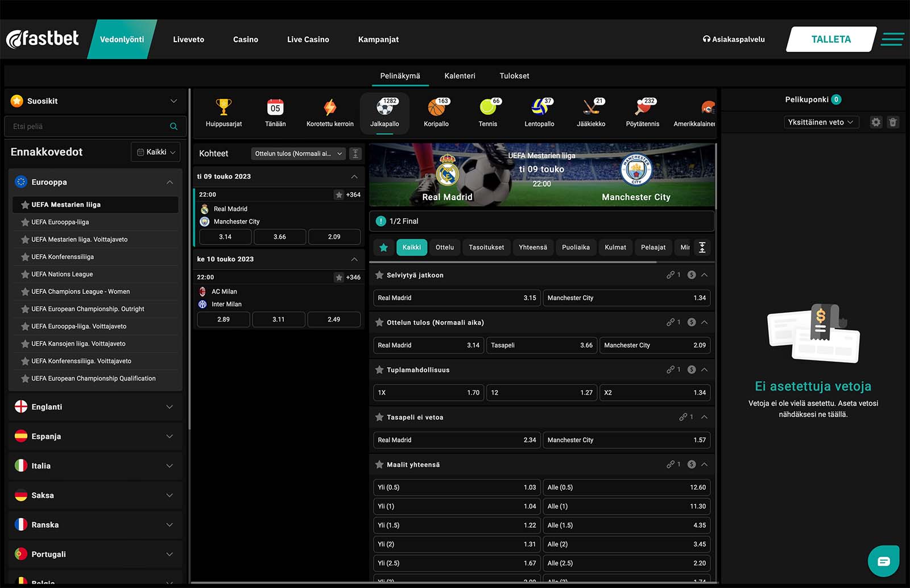This screenshot has width=910, height=588.
Task: Collapse the ke 10 touko 2023 group
Action: pos(354,259)
